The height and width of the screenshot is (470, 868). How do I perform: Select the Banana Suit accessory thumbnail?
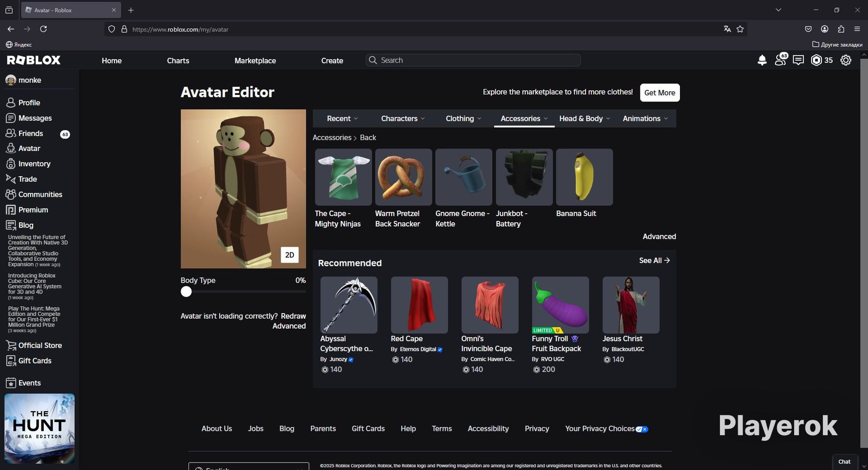pyautogui.click(x=584, y=177)
